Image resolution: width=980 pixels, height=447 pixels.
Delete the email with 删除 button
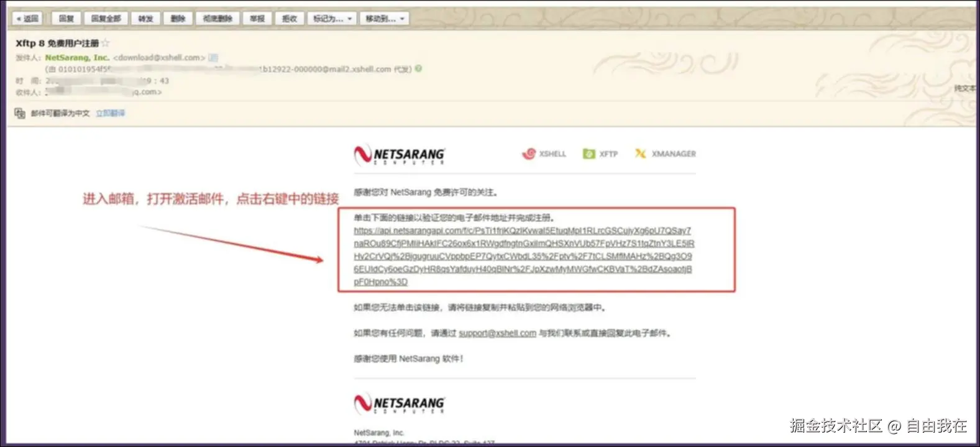click(x=178, y=19)
